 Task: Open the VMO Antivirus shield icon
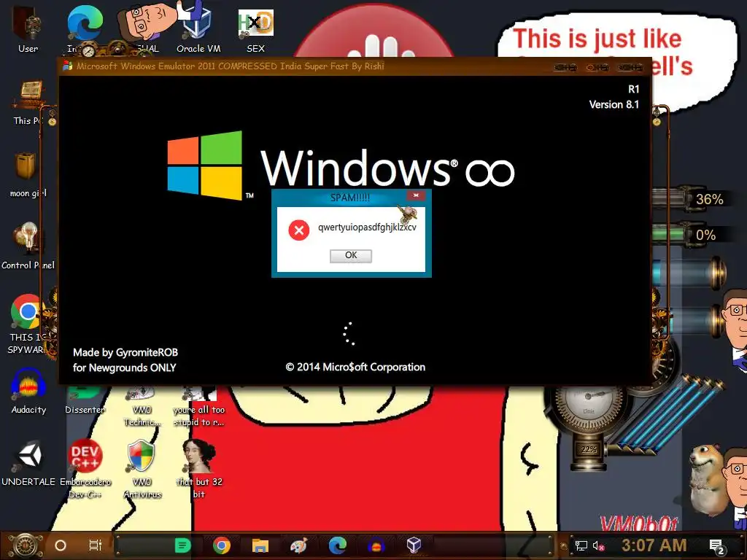coord(142,469)
